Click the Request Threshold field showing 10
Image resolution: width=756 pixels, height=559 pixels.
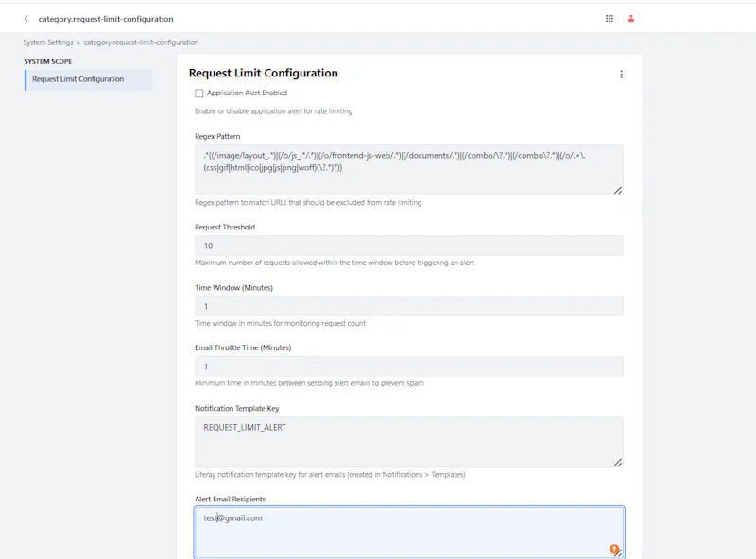point(409,246)
